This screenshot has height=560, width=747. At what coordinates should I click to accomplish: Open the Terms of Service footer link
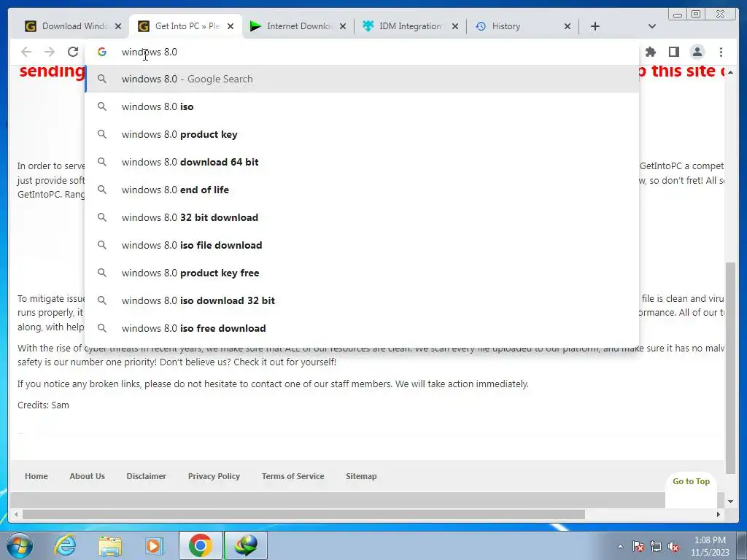click(293, 476)
